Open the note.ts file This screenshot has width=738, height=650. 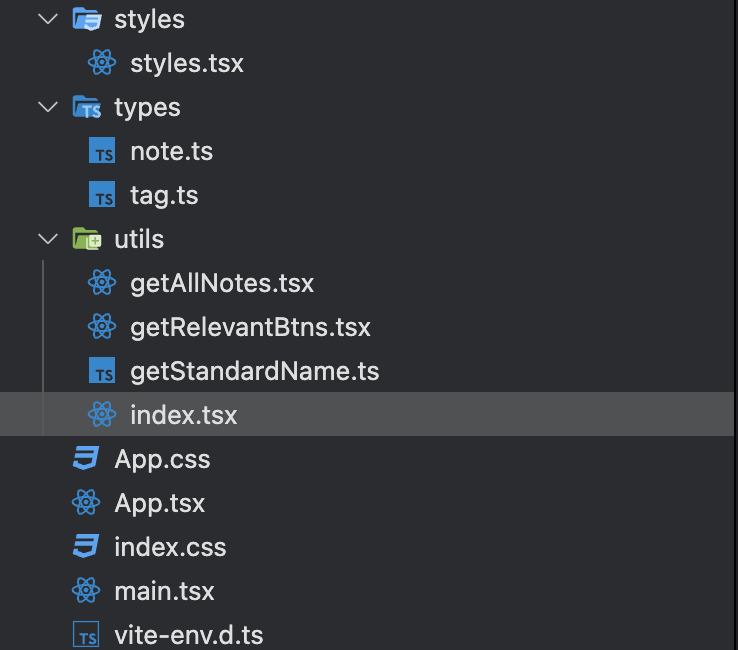click(x=171, y=151)
